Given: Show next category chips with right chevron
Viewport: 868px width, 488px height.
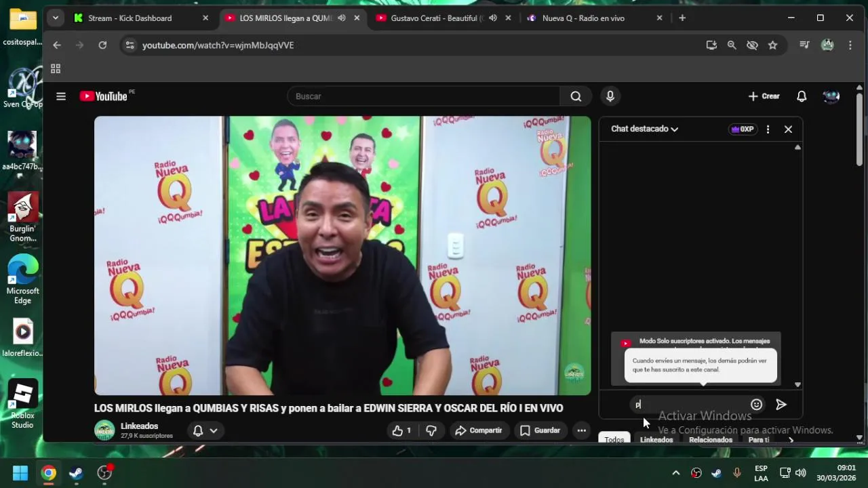Looking at the screenshot, I should point(791,440).
